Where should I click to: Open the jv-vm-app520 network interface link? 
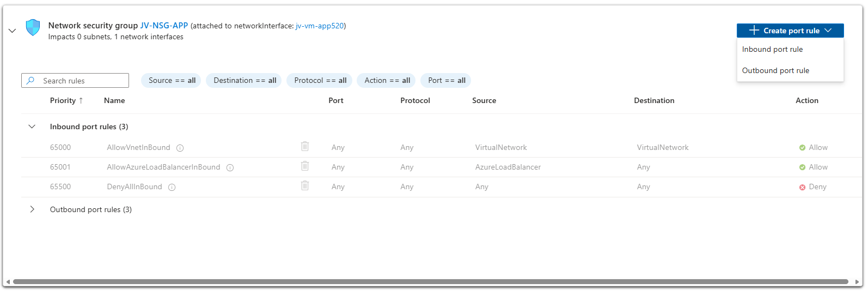[320, 26]
